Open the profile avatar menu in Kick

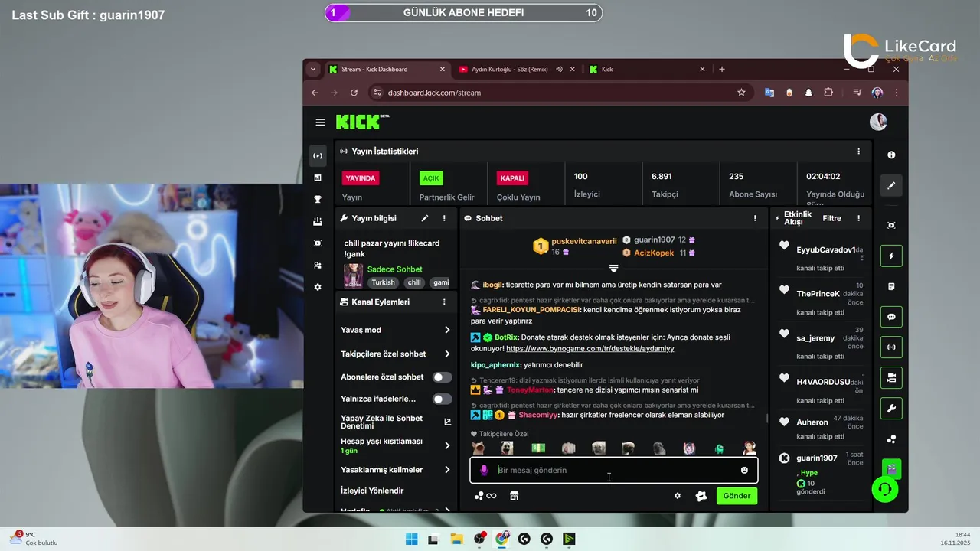coord(878,122)
